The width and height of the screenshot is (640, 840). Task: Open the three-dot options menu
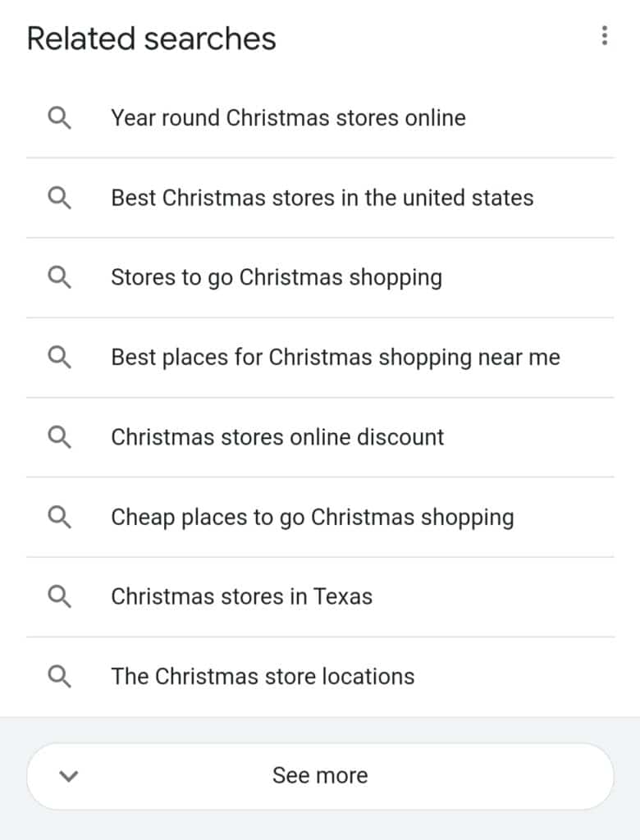605,36
